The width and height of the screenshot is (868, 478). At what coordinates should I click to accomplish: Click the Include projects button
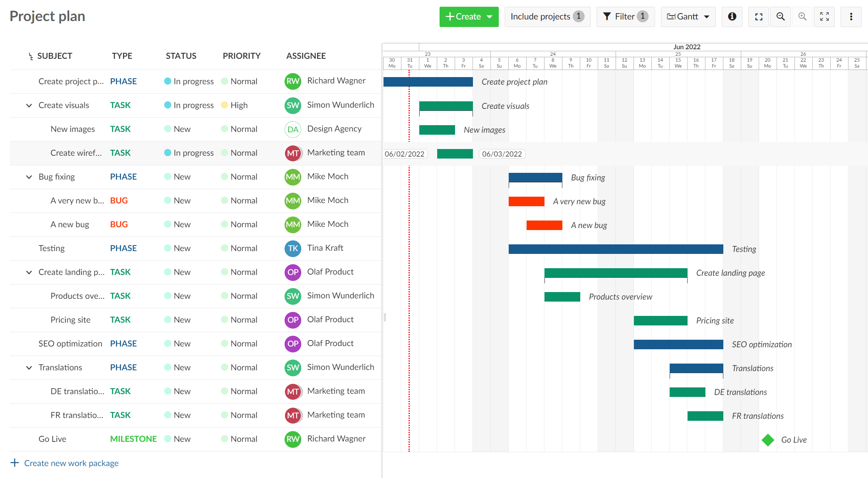point(547,17)
